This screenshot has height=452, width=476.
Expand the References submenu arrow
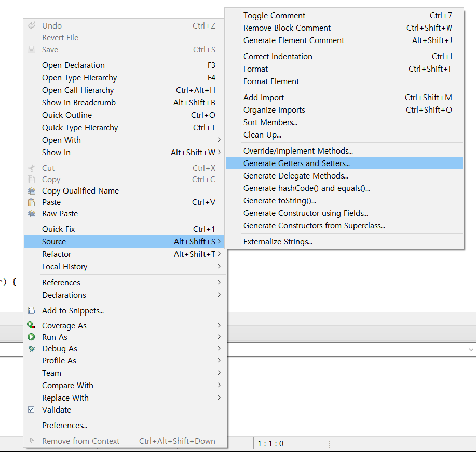[x=219, y=282]
